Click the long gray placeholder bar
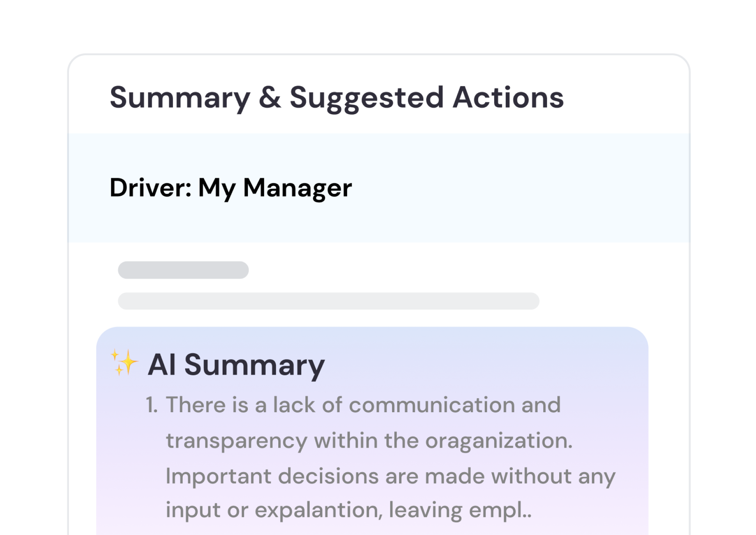The image size is (756, 535). (x=328, y=301)
